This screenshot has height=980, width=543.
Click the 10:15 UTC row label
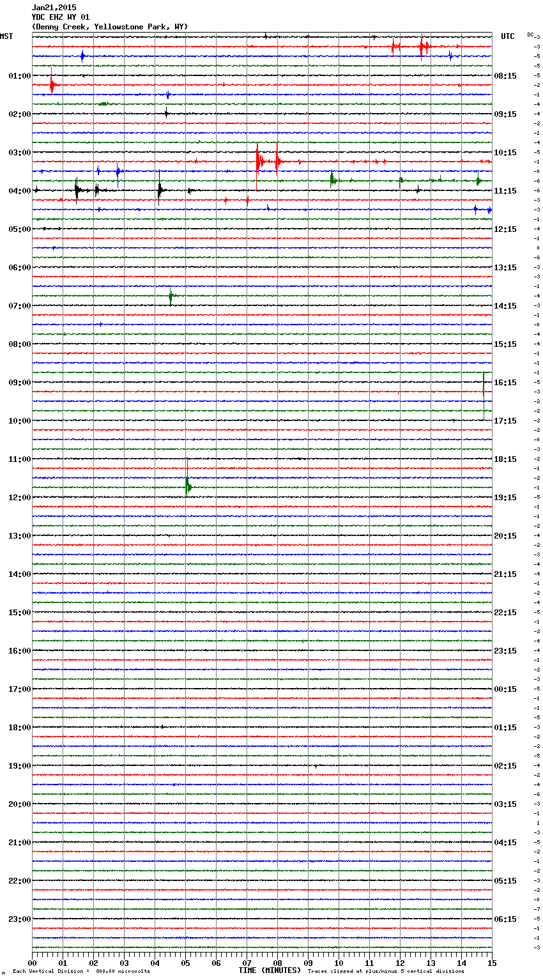pos(505,153)
